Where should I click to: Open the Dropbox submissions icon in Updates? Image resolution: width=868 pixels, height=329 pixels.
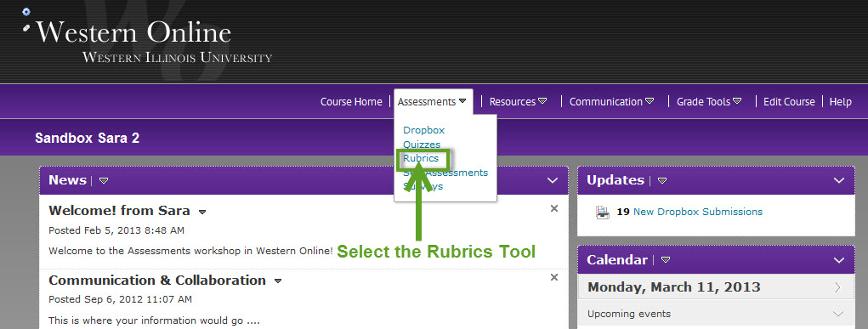[x=602, y=213]
